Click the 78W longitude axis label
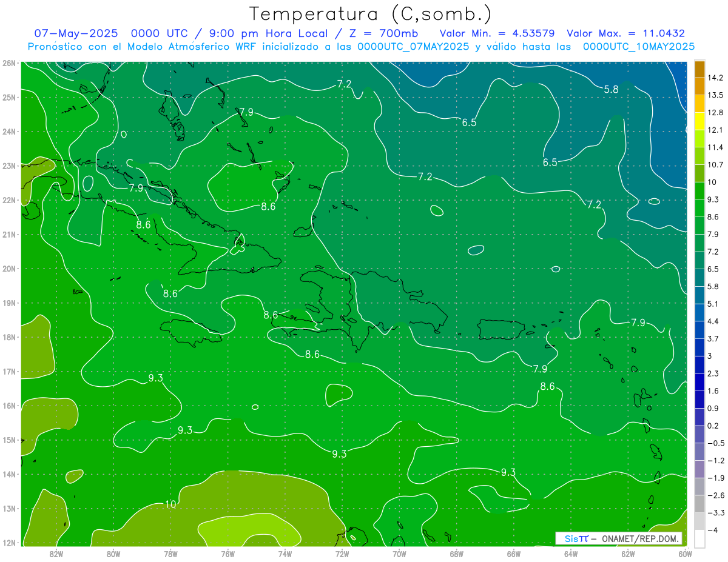728x562 pixels. pos(170,554)
